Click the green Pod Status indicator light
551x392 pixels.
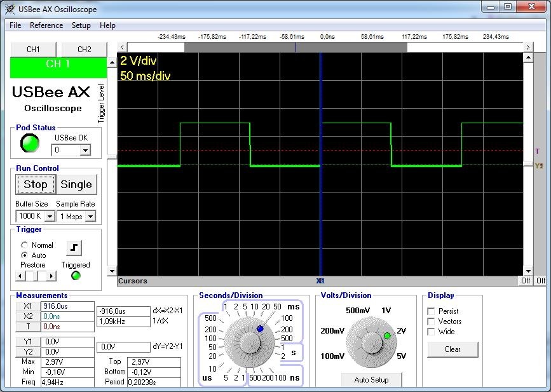click(x=30, y=144)
